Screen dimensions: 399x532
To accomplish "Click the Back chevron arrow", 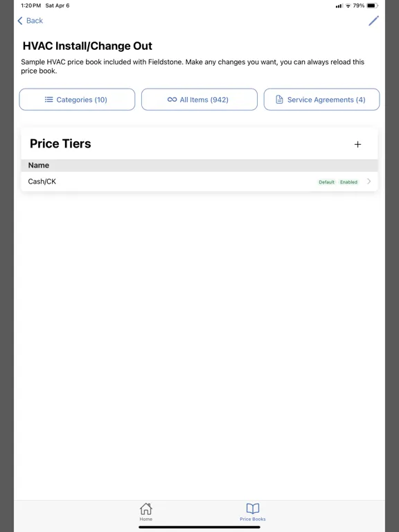I will [x=20, y=21].
